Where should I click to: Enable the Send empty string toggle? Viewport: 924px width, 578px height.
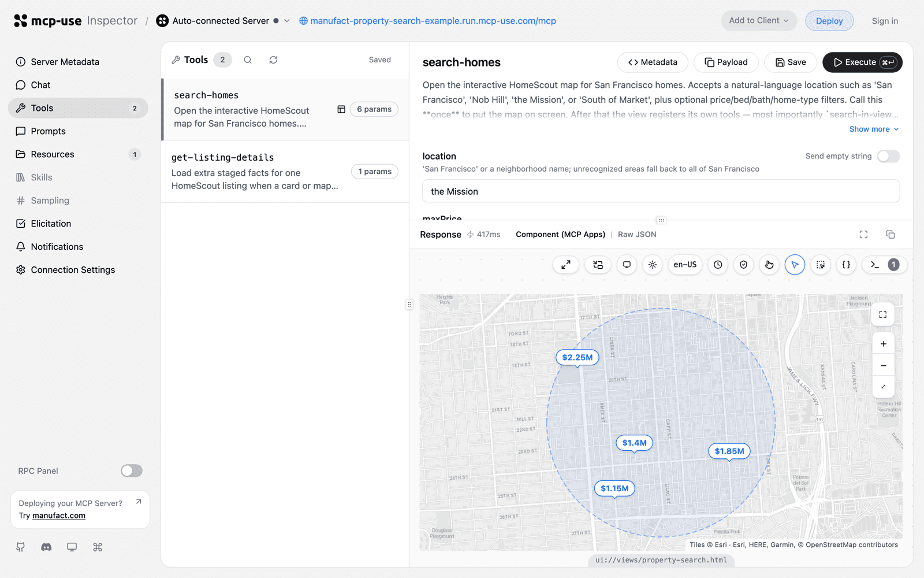[888, 156]
